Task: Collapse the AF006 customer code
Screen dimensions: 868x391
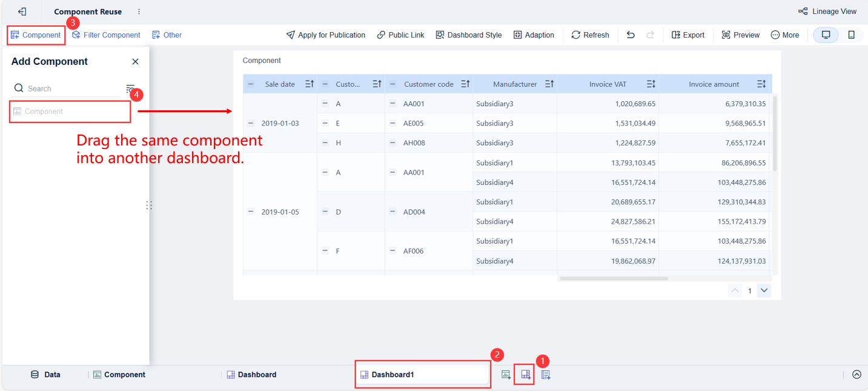Action: (393, 250)
